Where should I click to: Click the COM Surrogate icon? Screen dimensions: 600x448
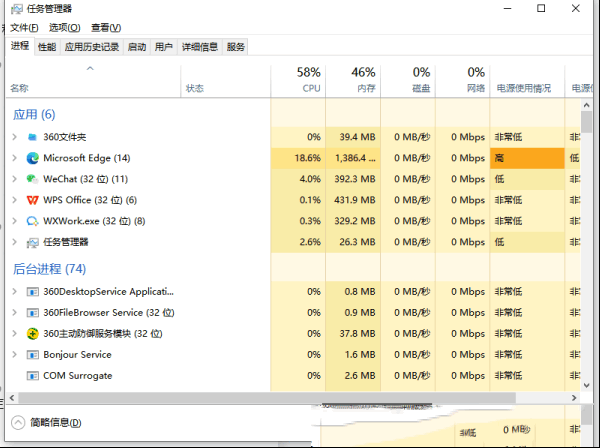(33, 376)
